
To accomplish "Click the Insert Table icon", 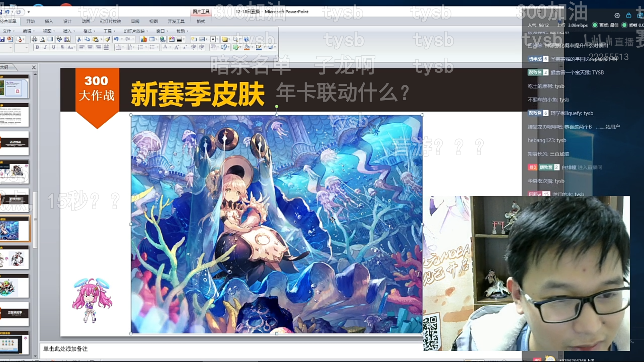I will pyautogui.click(x=152, y=39).
